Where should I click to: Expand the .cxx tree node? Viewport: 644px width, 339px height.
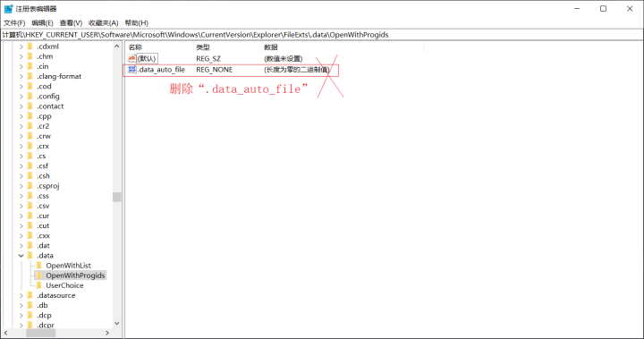pyautogui.click(x=21, y=236)
